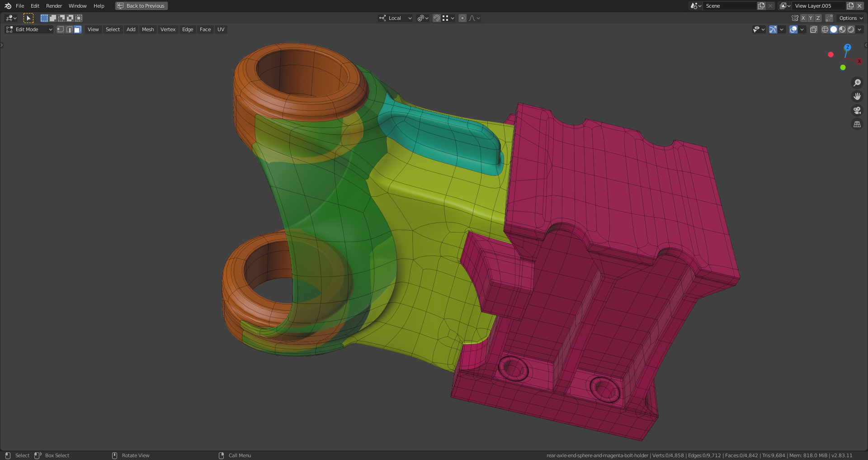
Task: Open the editor type dropdown
Action: click(11, 18)
